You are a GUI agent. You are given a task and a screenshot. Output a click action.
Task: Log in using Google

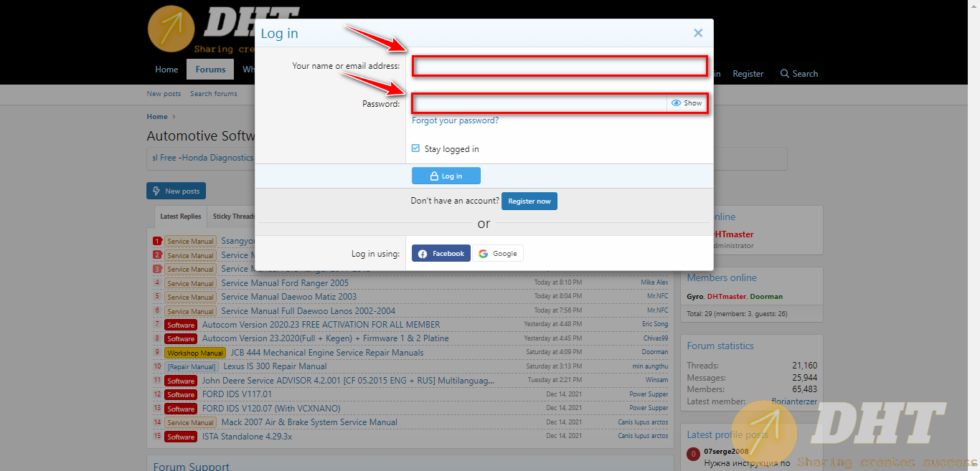click(x=497, y=253)
